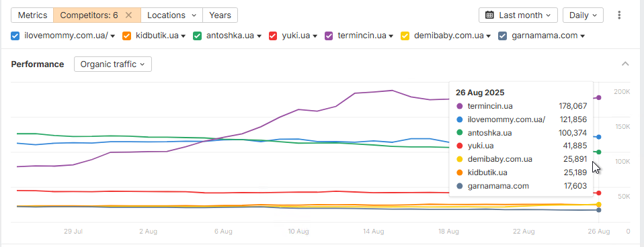Open the Organic traffic dropdown
Image resolution: width=644 pixels, height=247 pixels.
(113, 64)
